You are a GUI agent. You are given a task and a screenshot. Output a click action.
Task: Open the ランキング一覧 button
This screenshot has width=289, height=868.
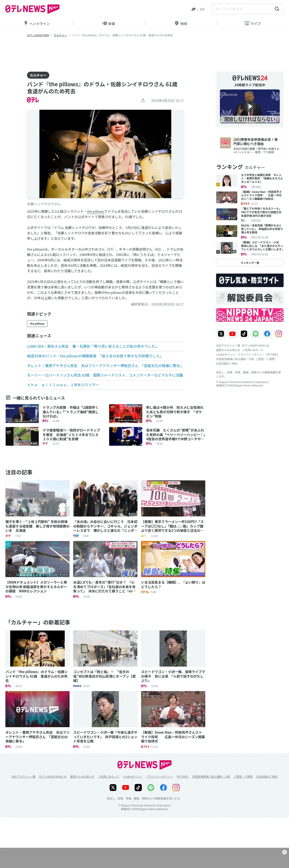pos(250,263)
